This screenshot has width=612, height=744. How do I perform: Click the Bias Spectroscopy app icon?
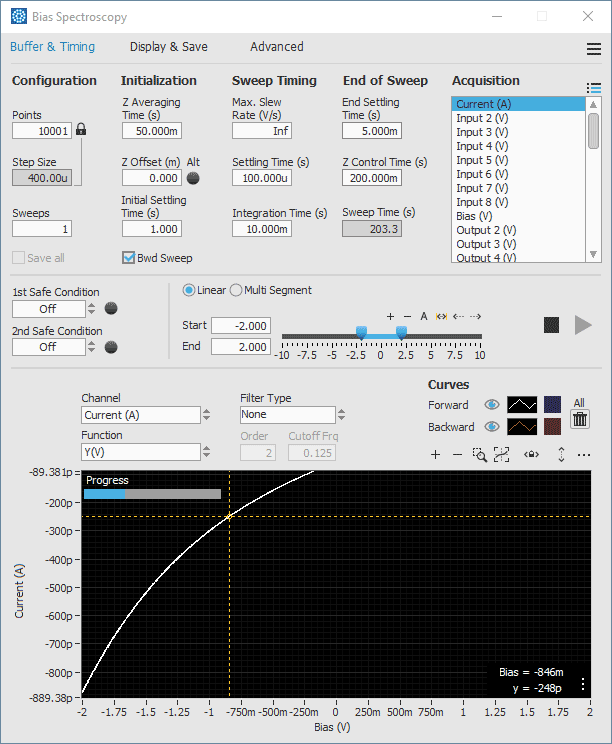coord(19,17)
